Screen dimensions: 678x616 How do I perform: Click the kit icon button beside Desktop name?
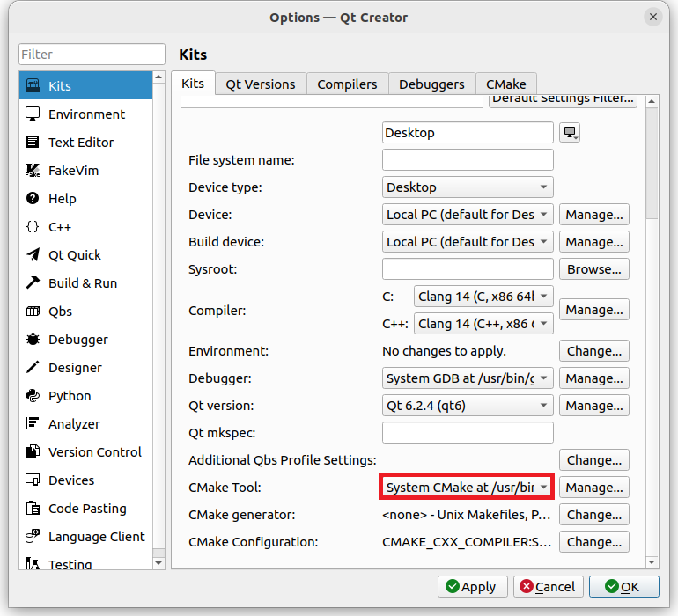click(570, 132)
